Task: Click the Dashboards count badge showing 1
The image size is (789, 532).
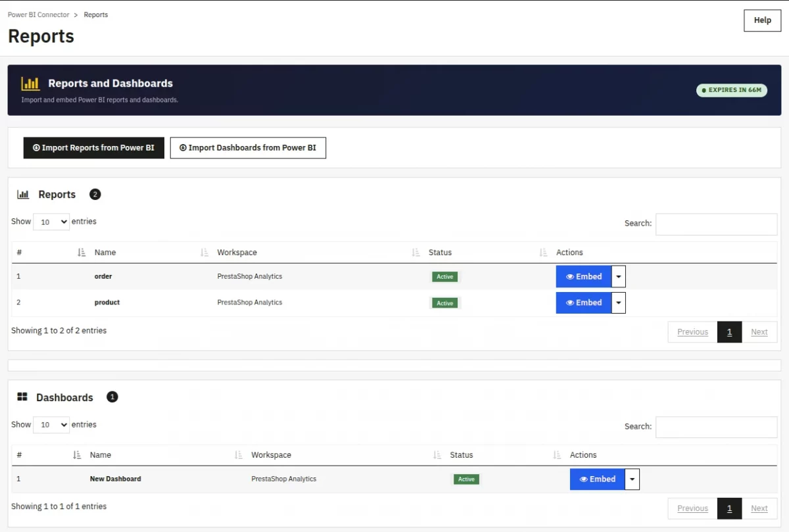Action: [112, 397]
